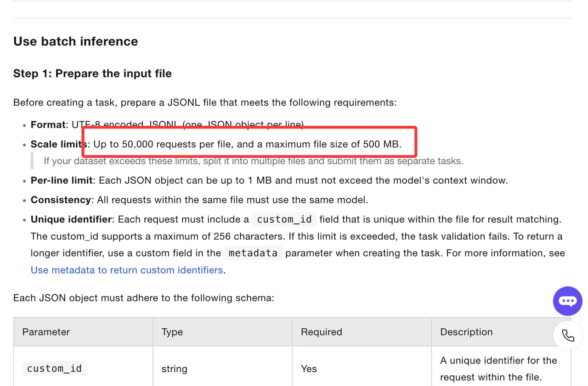Click the custom_id code in Unique identifier bullet
Screen dimensions: 588x386
pos(284,219)
